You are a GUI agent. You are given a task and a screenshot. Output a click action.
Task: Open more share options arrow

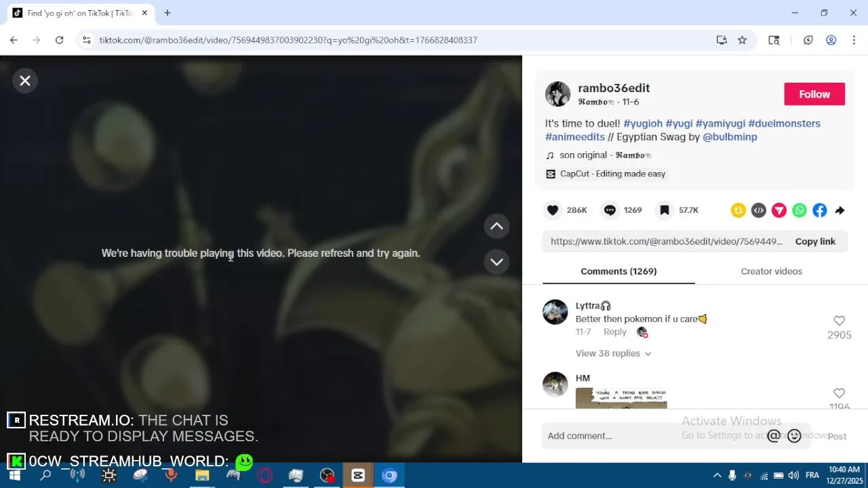click(840, 210)
